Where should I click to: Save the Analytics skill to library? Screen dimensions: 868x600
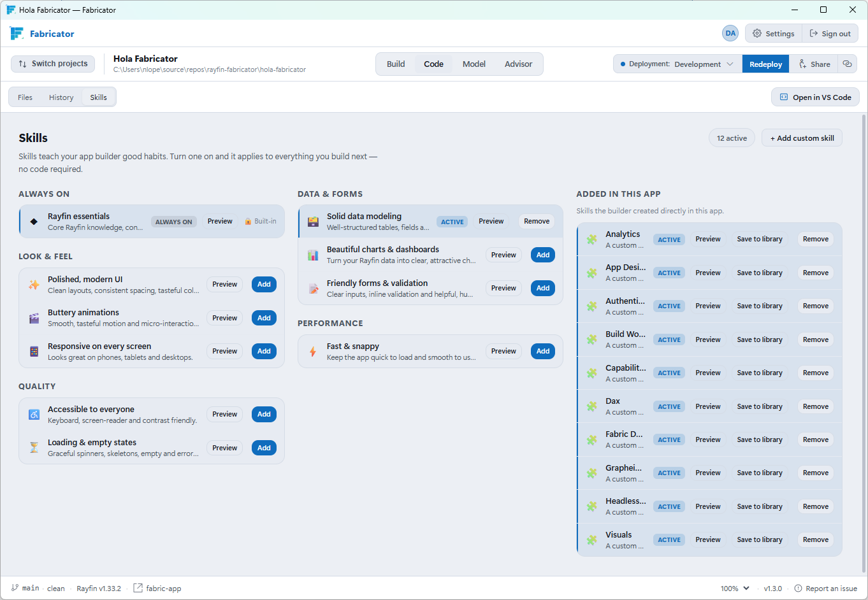pos(760,239)
